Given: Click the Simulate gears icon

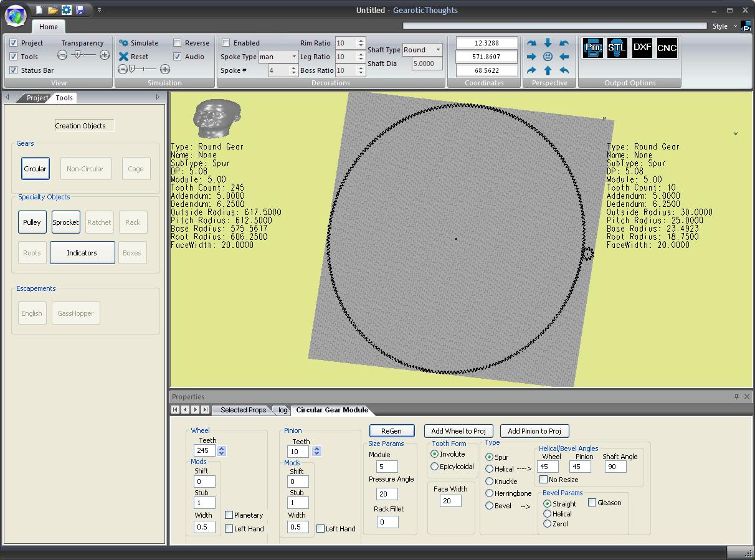Looking at the screenshot, I should point(124,43).
